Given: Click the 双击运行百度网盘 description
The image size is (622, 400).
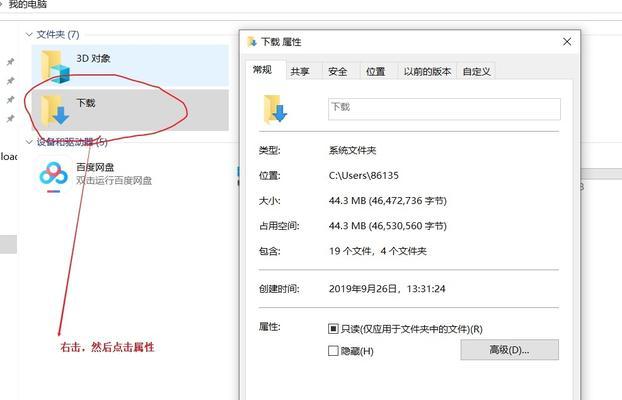Looking at the screenshot, I should tap(114, 181).
